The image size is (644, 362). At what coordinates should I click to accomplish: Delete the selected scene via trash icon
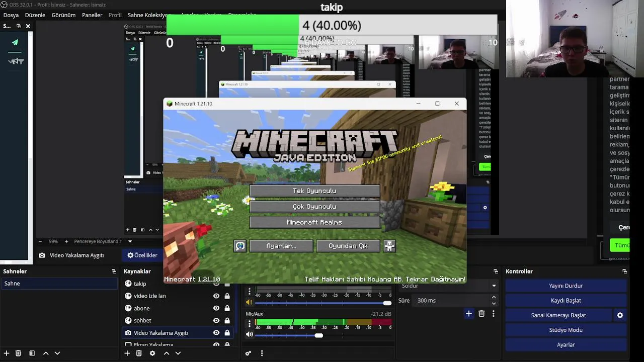coord(19,353)
